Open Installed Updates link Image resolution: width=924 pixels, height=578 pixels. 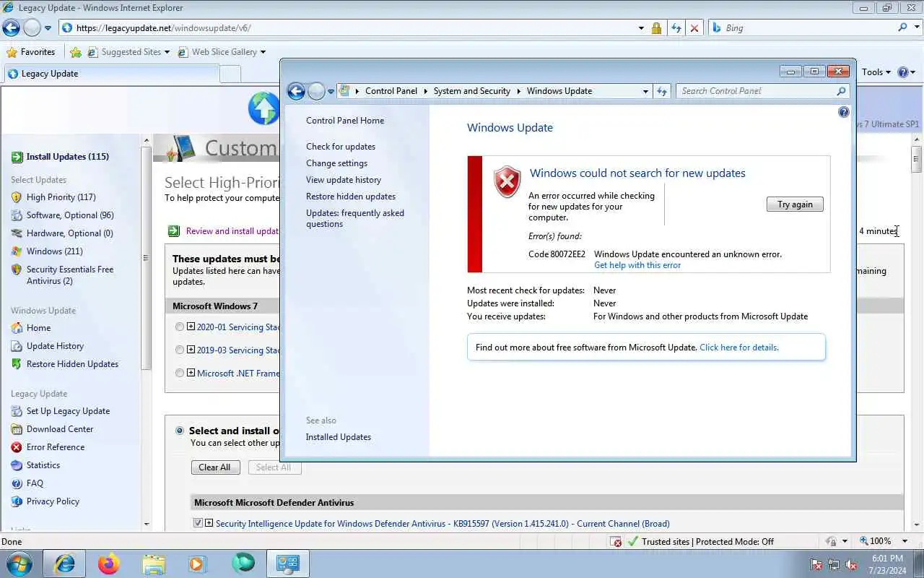(339, 437)
